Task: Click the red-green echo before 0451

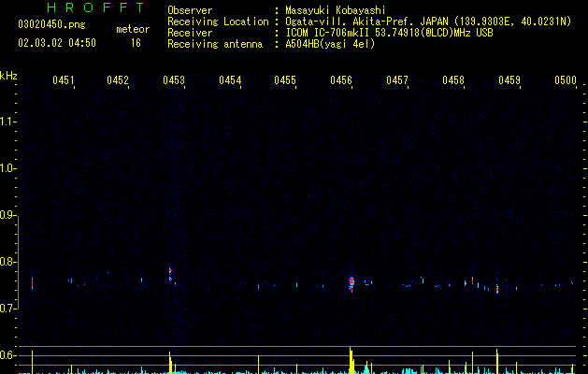Action: click(32, 281)
